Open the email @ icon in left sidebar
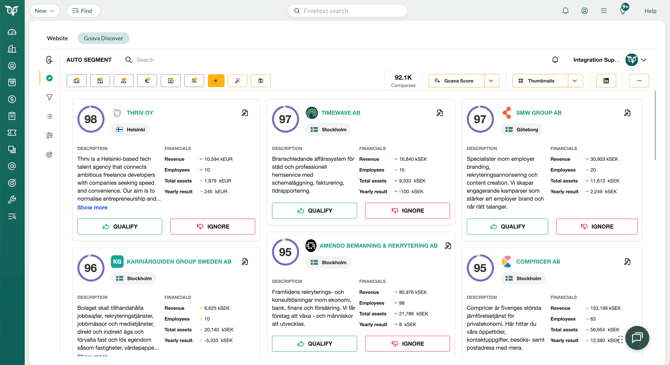Viewport: 670px width, 365px height. (12, 166)
